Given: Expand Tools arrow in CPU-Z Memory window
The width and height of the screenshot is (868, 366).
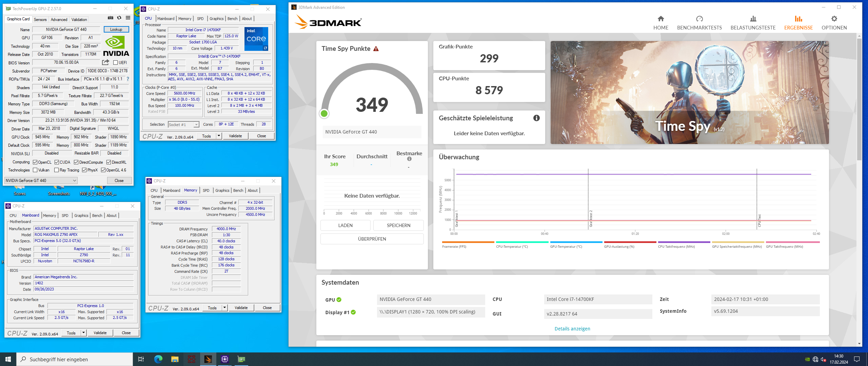Looking at the screenshot, I should 224,308.
